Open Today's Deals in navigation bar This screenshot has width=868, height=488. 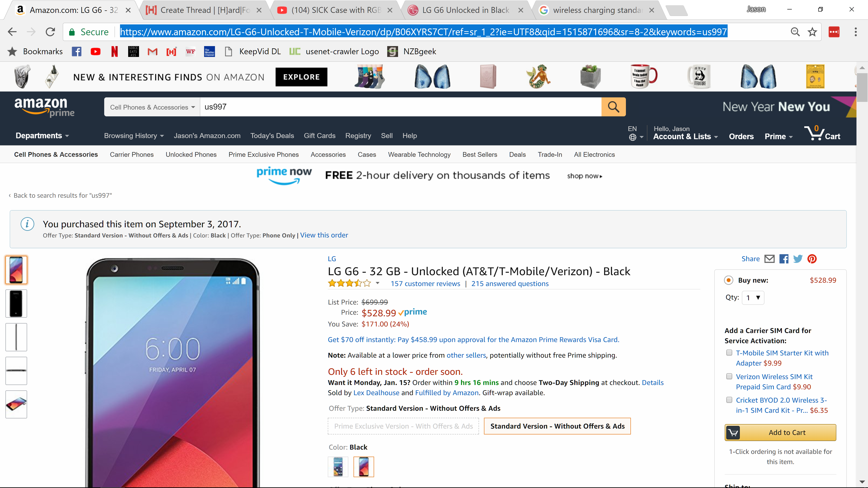click(x=272, y=136)
